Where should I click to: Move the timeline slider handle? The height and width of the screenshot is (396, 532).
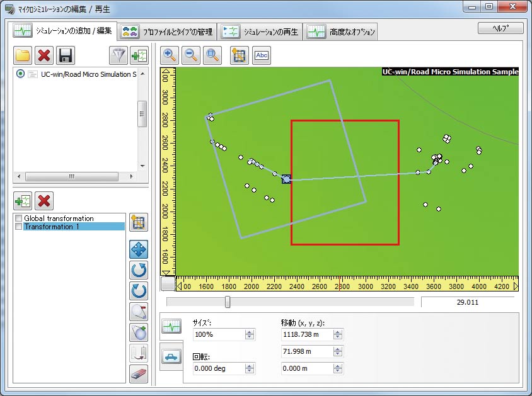click(x=228, y=302)
